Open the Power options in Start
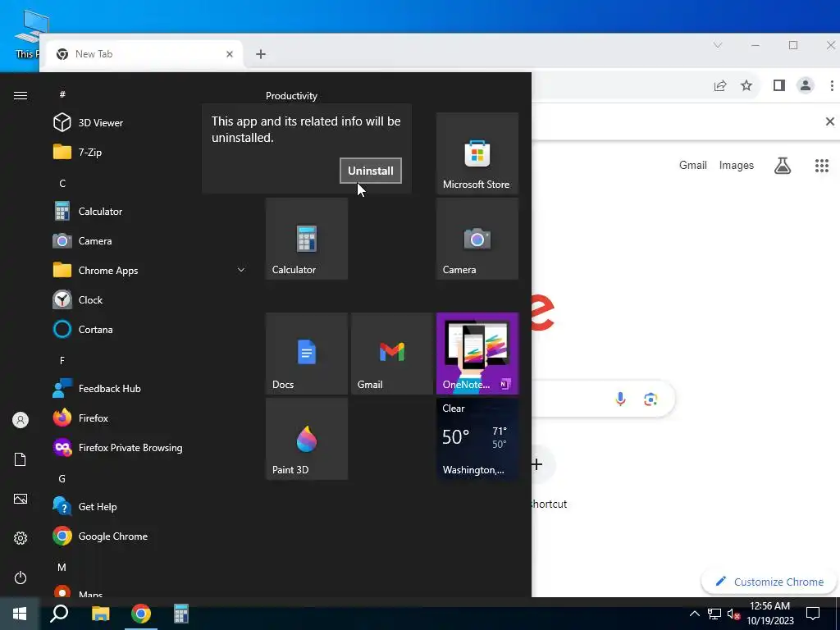This screenshot has height=630, width=840. [x=21, y=577]
